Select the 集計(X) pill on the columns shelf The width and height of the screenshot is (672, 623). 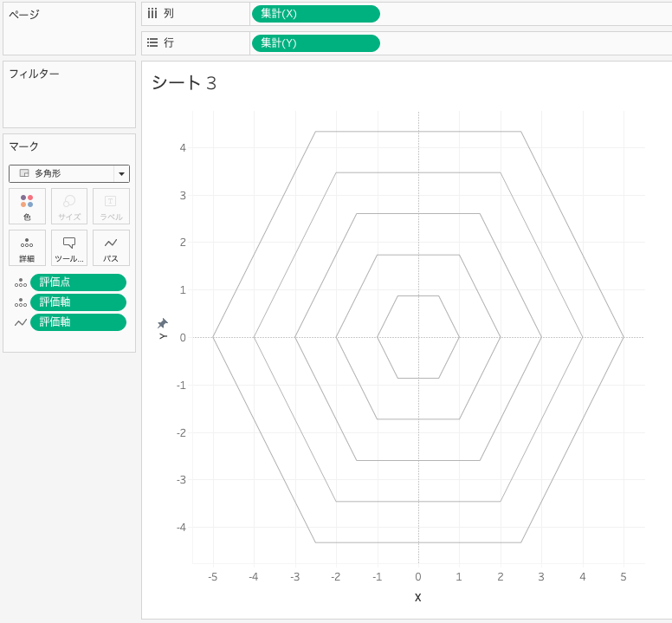pos(315,14)
